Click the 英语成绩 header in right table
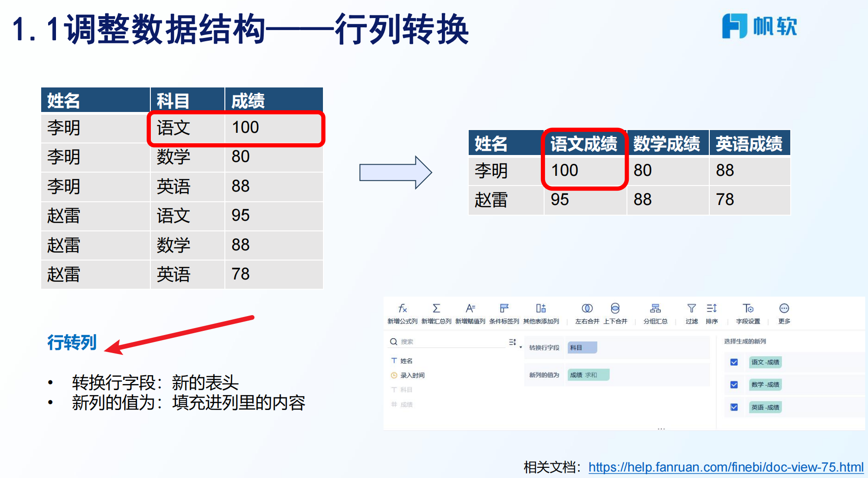 [749, 143]
